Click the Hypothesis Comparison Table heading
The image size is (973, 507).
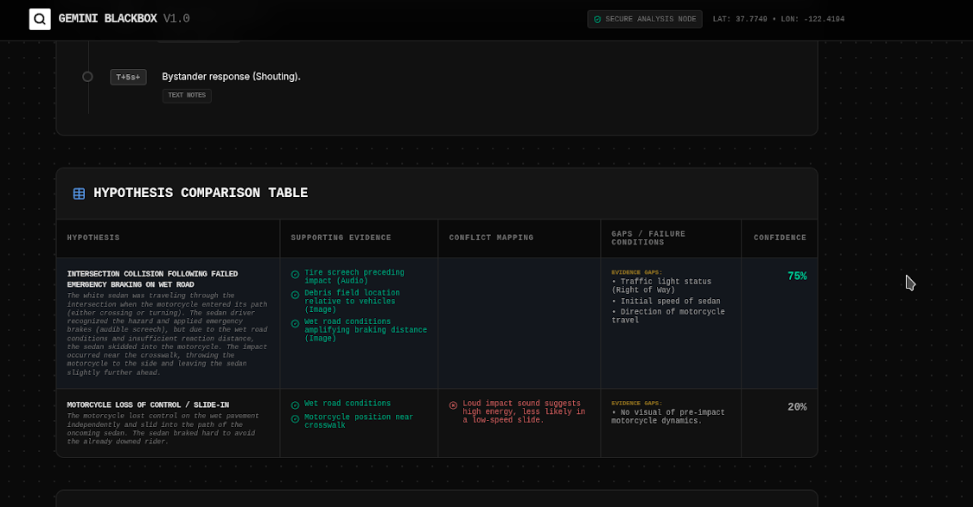[200, 193]
